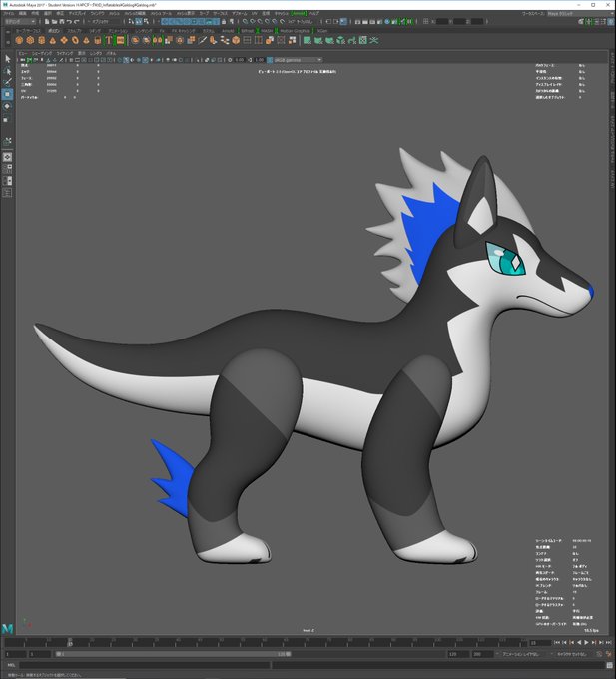Go to end of playback range
This screenshot has width=616, height=679.
click(x=608, y=643)
